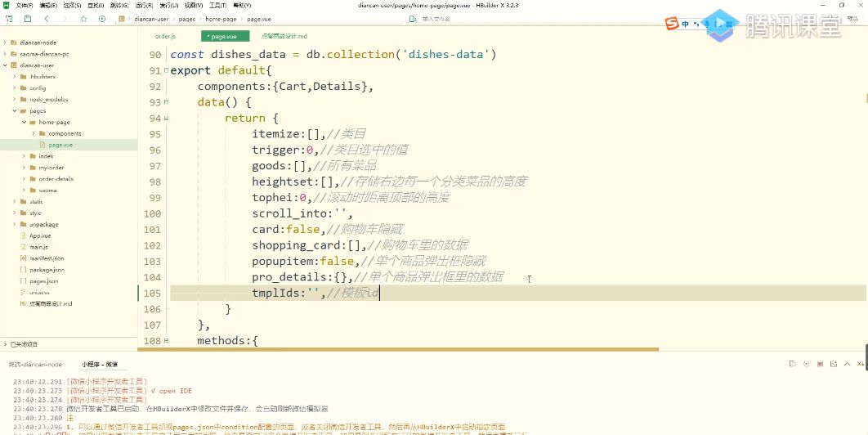Click pages in the breadcrumb path
868x435 pixels.
tap(186, 19)
